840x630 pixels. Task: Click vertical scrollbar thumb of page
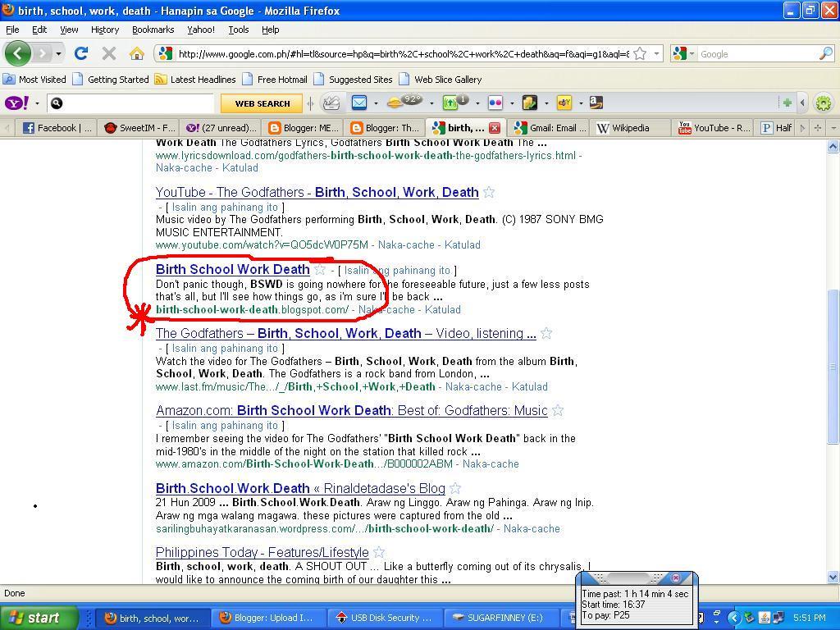point(833,367)
